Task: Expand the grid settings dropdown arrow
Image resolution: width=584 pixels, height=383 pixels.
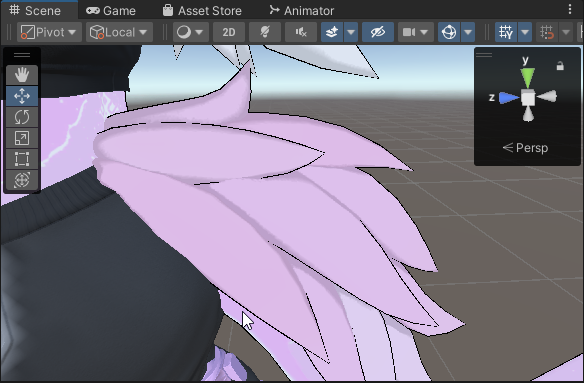Action: point(525,32)
